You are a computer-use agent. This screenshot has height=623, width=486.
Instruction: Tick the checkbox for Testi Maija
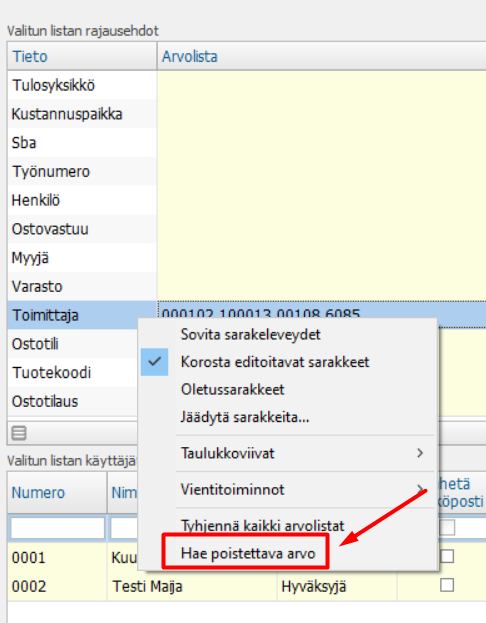[x=447, y=585]
